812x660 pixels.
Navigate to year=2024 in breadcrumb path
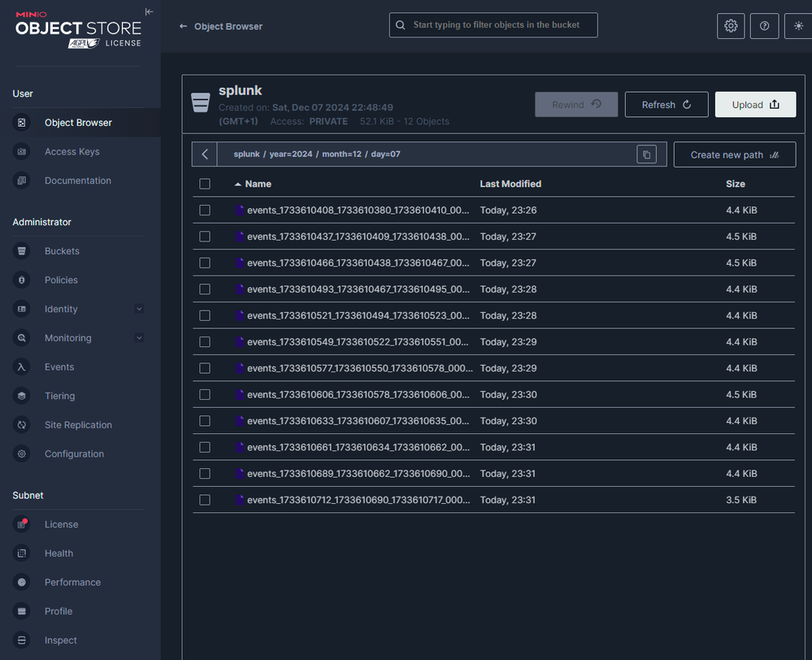tap(291, 154)
